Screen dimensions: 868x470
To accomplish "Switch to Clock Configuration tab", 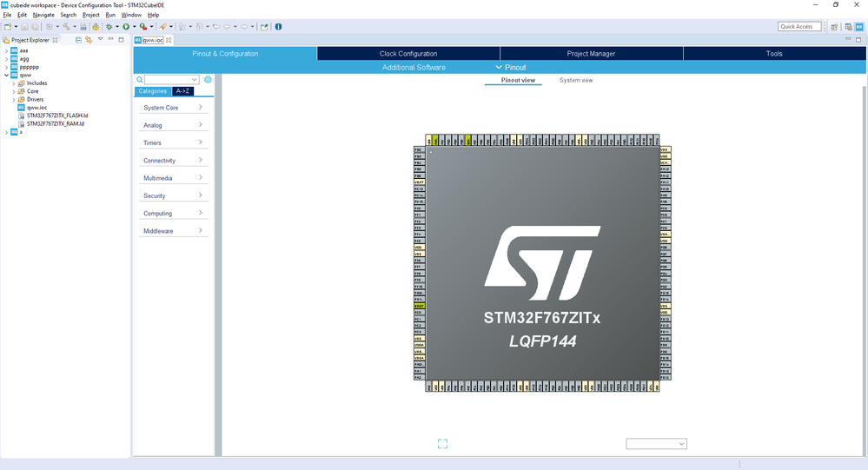I will coord(408,54).
